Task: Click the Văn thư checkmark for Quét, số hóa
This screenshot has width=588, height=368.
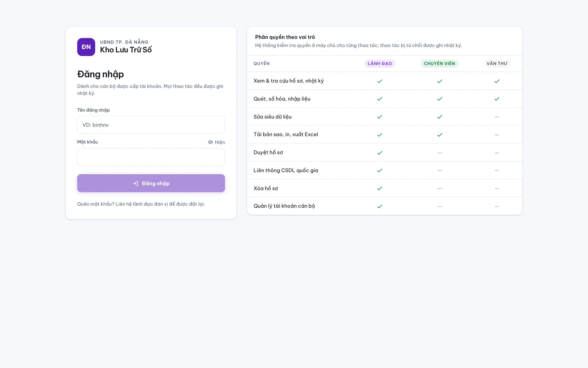Action: 497,99
